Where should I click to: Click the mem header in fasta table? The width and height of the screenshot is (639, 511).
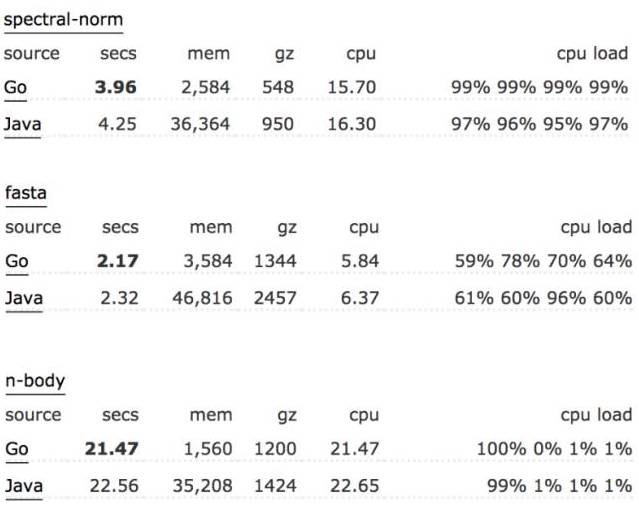(209, 227)
